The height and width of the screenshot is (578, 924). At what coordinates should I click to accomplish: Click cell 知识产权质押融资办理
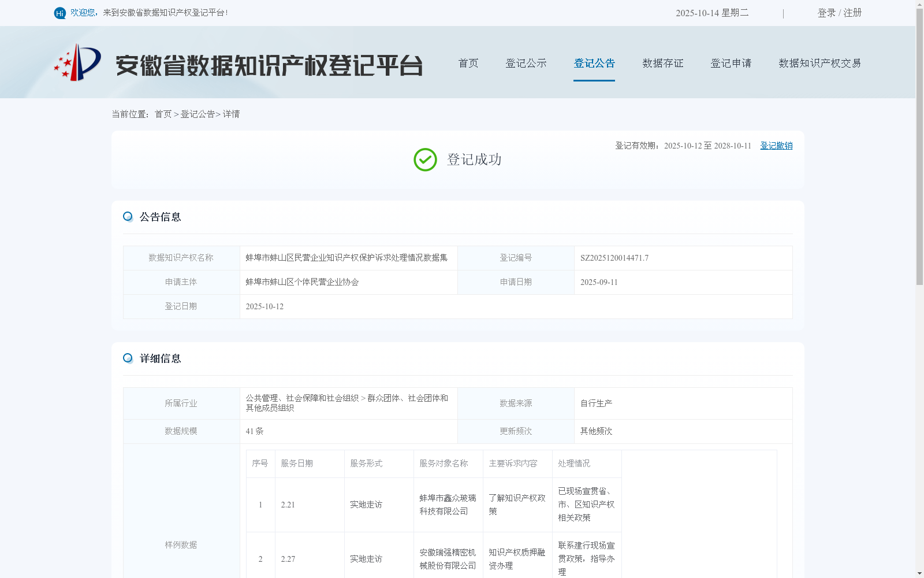click(x=517, y=559)
